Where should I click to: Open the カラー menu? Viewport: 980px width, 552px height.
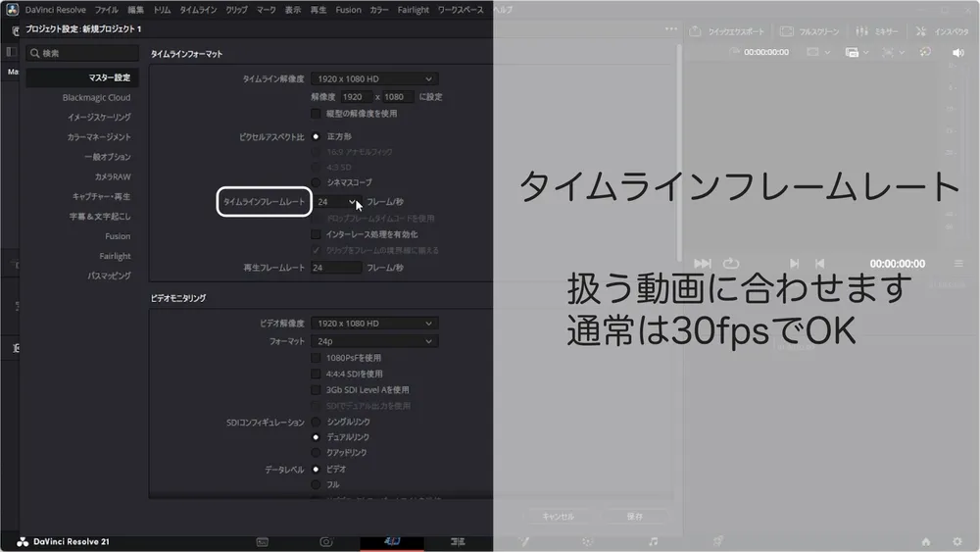378,10
